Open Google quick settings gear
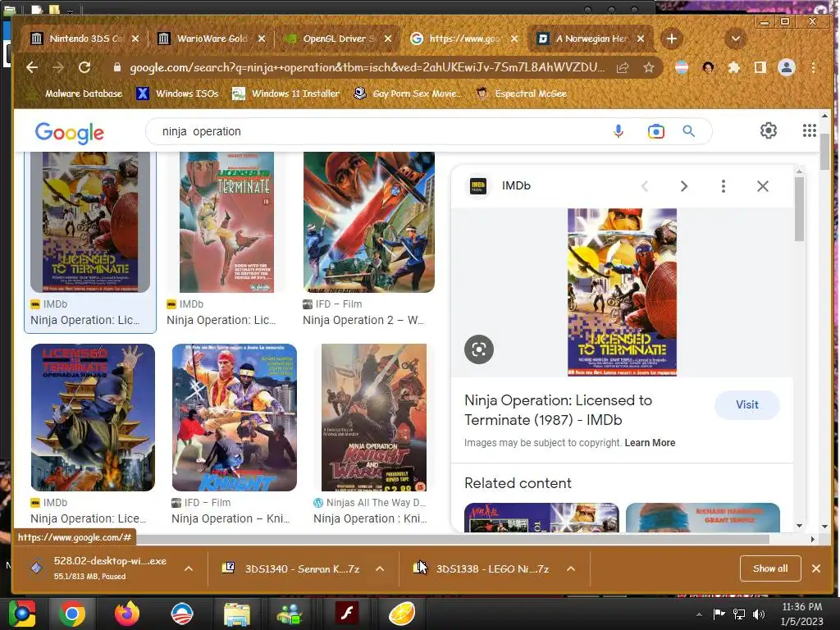 [768, 130]
